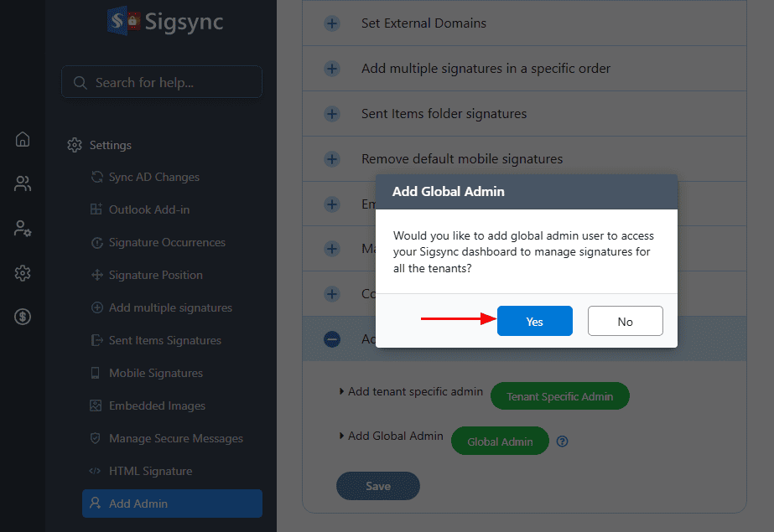This screenshot has width=774, height=532.
Task: Decline by clicking No
Action: [x=625, y=322]
